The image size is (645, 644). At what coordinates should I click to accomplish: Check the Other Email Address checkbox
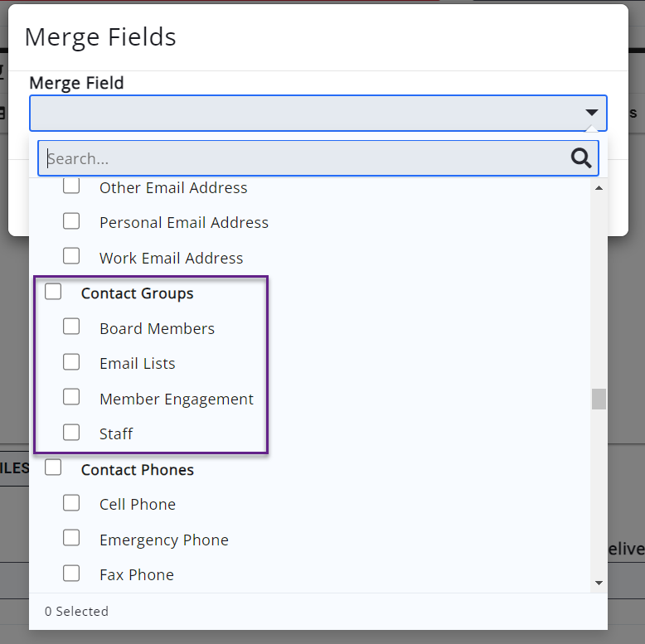[71, 186]
